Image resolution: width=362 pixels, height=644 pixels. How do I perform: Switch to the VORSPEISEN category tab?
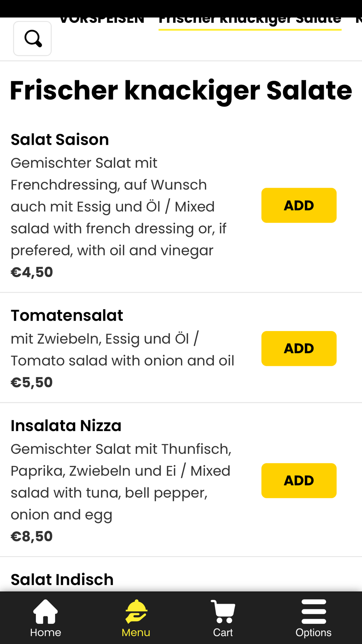click(102, 20)
